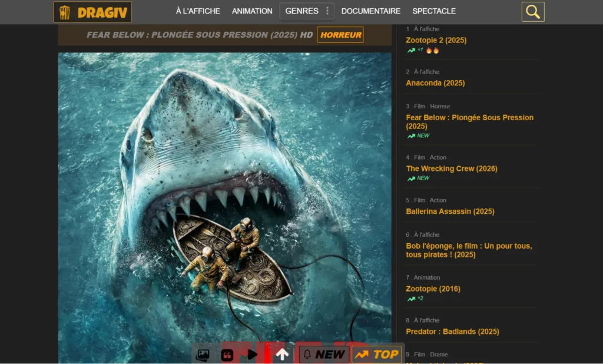Screen dimensions: 603x364
Task: Click the trending arrow icon beside TOP
Action: (362, 354)
